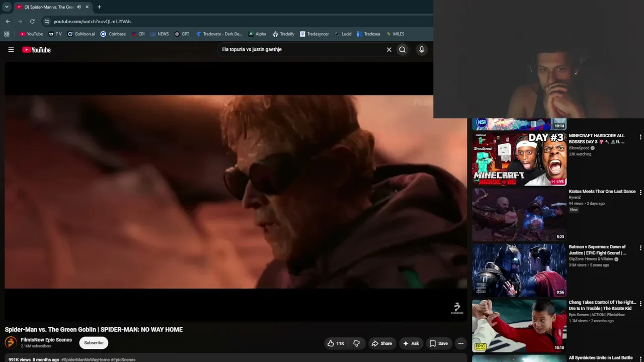Open options for Cheng Takes Control video
644x362 pixels.
pyautogui.click(x=640, y=303)
